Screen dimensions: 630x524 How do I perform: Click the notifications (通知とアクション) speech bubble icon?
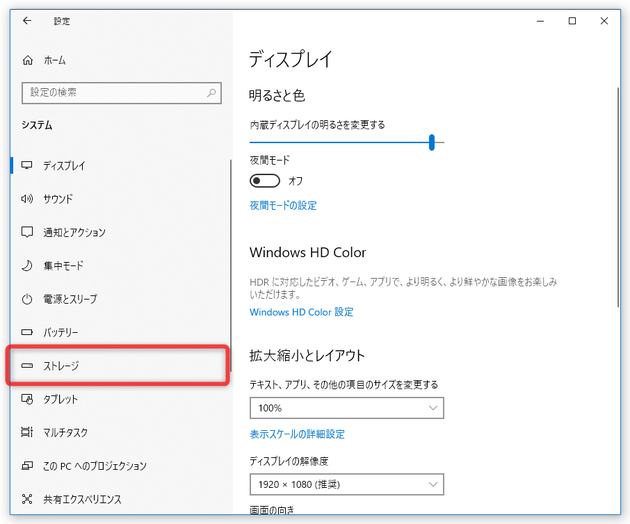[27, 232]
